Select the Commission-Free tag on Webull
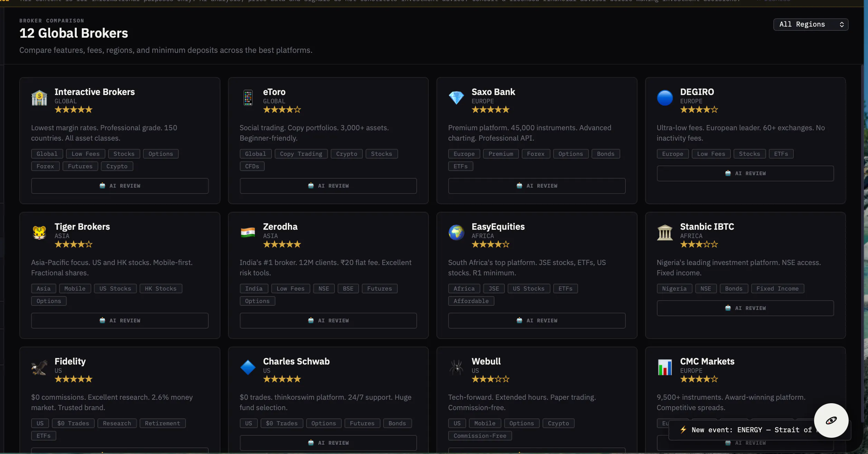The height and width of the screenshot is (454, 868). [x=480, y=436]
